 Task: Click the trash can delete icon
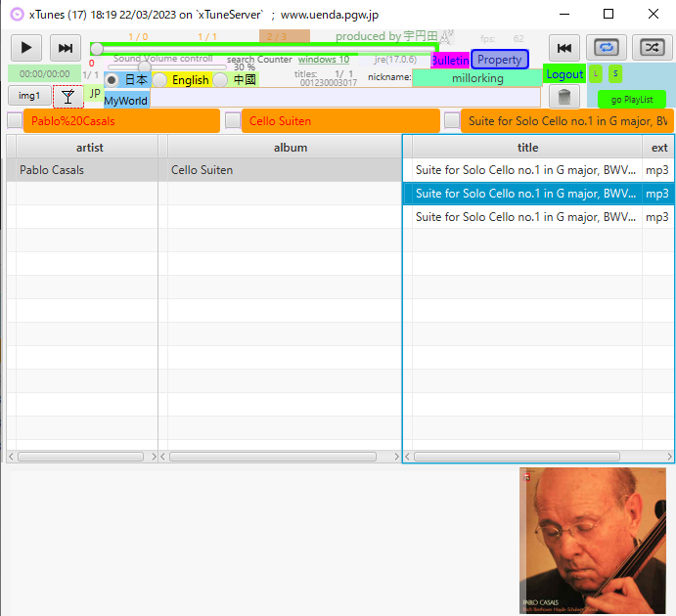point(563,97)
